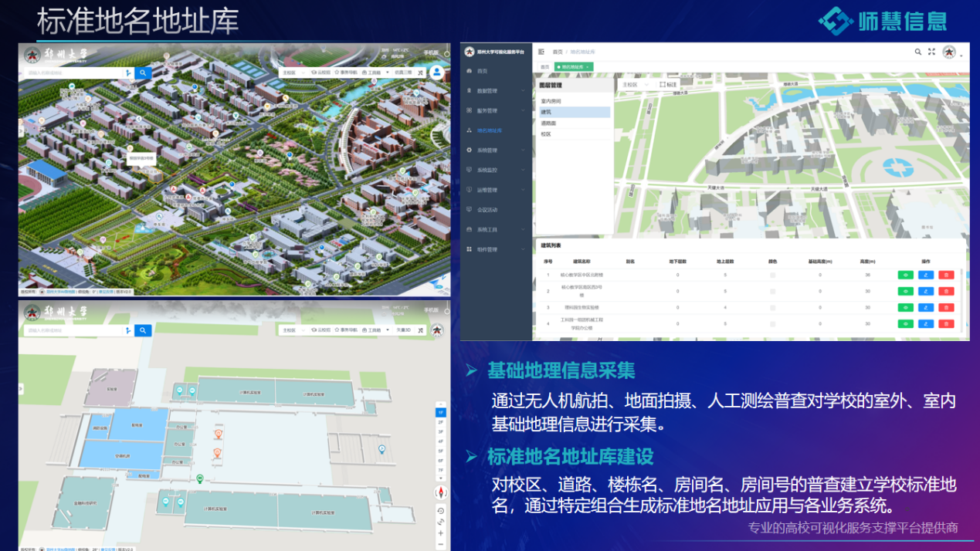Click the compass icon on the indoor map
Image resolution: width=980 pixels, height=551 pixels.
point(440,492)
